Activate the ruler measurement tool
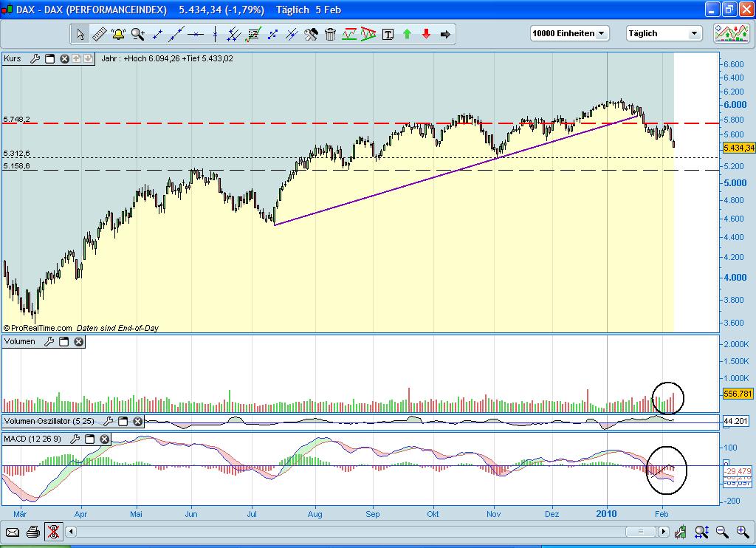This screenshot has width=756, height=548. point(97,34)
